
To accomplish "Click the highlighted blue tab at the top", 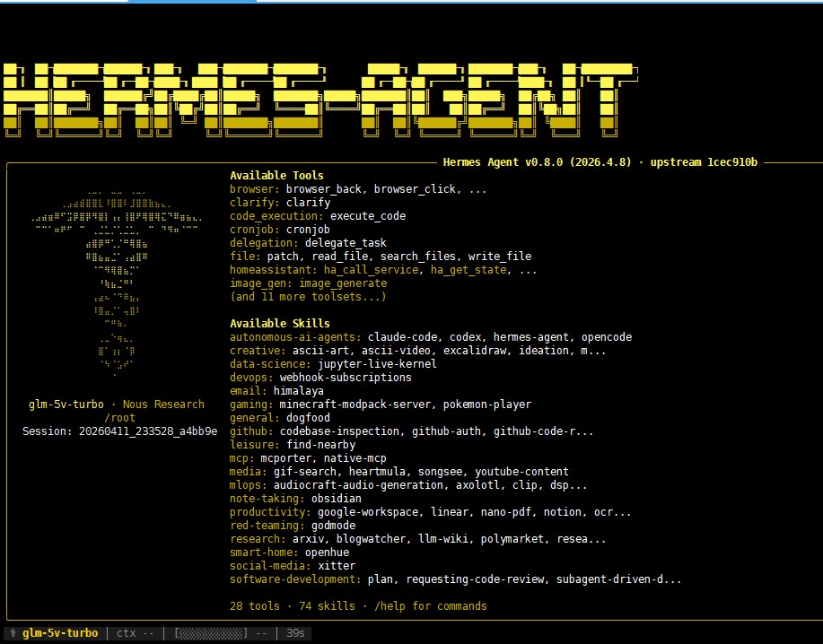I will click(192, 2).
